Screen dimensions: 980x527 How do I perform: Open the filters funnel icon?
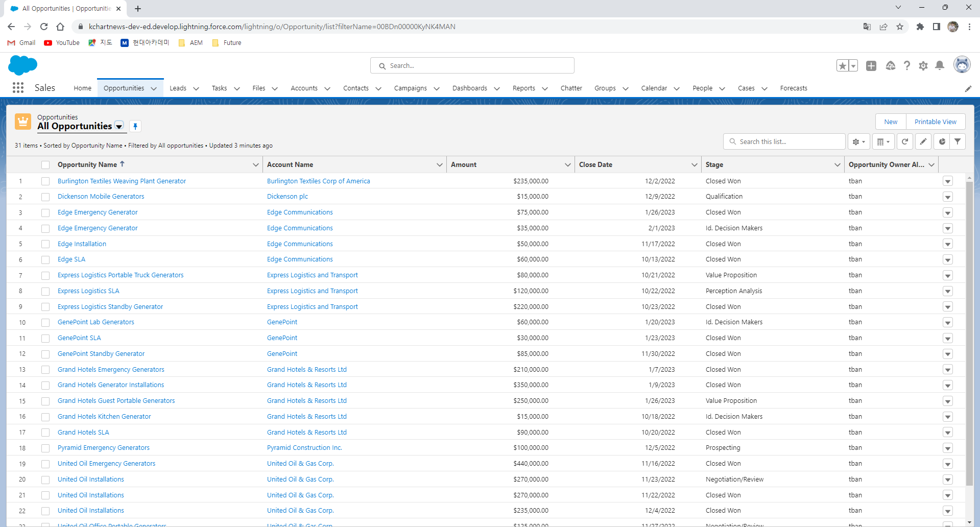958,141
